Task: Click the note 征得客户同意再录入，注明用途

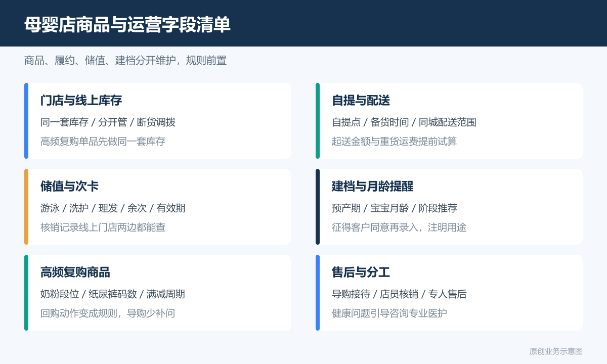Action: coord(399,227)
